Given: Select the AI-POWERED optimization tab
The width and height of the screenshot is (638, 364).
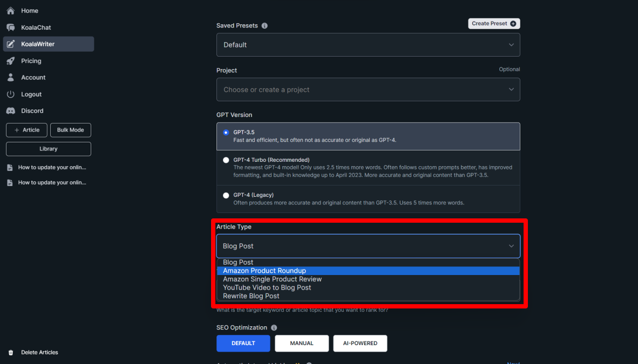Looking at the screenshot, I should [360, 343].
